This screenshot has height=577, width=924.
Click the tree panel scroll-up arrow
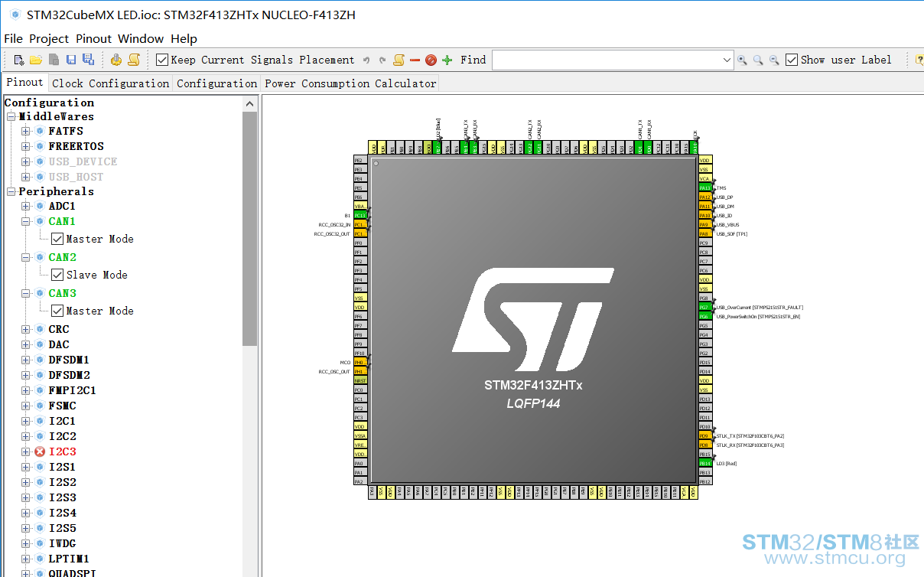tap(250, 103)
